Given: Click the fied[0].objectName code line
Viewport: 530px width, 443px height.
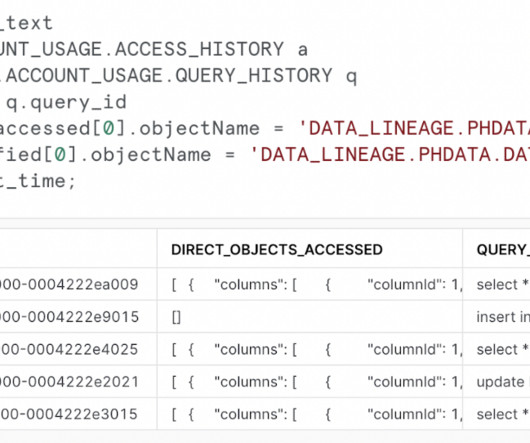Looking at the screenshot, I should [x=265, y=154].
